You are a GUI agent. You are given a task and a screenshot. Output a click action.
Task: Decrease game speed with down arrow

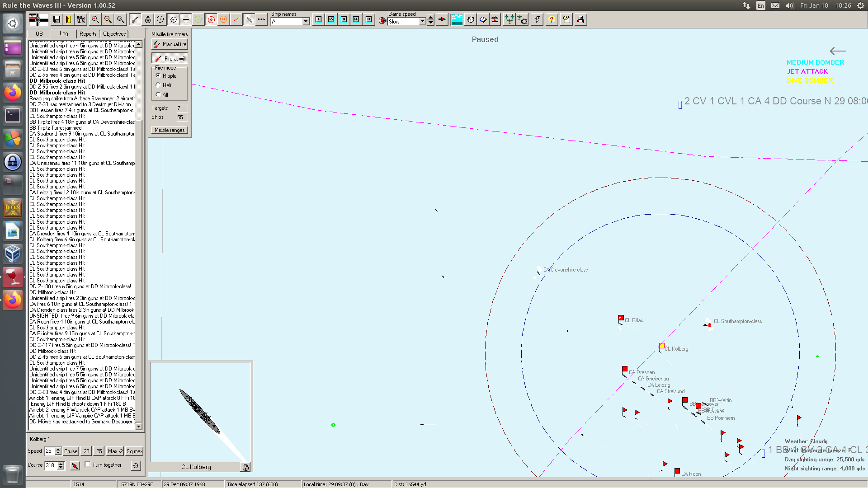(x=431, y=23)
